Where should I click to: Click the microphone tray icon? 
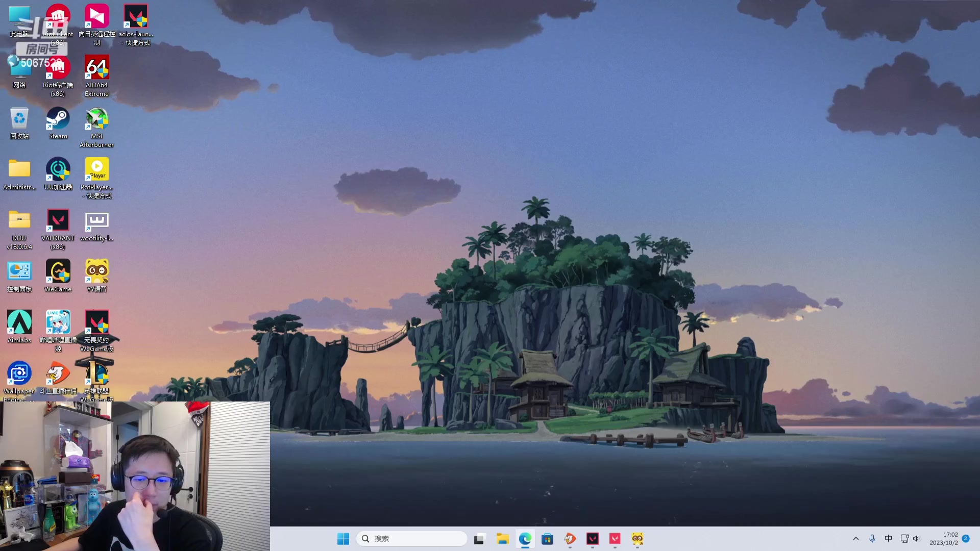tap(872, 539)
